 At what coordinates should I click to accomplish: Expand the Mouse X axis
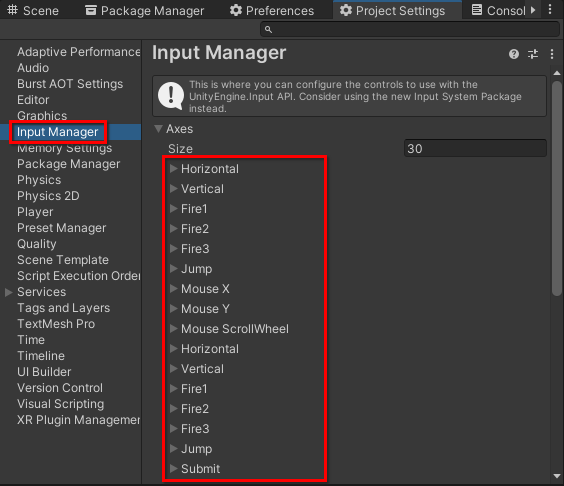coord(174,289)
